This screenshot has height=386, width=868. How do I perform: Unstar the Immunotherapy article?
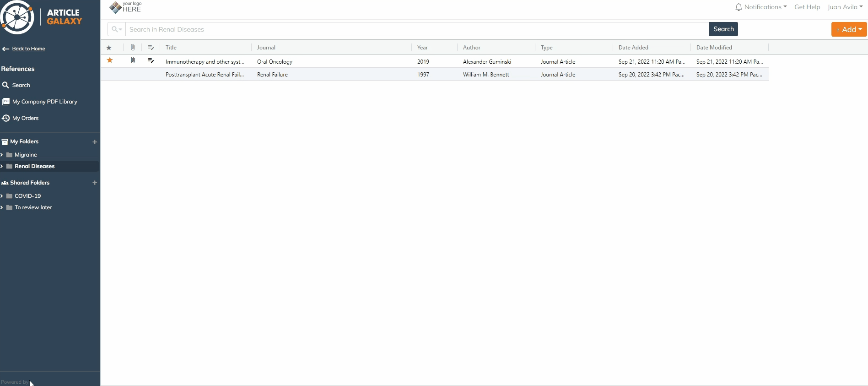pyautogui.click(x=110, y=60)
